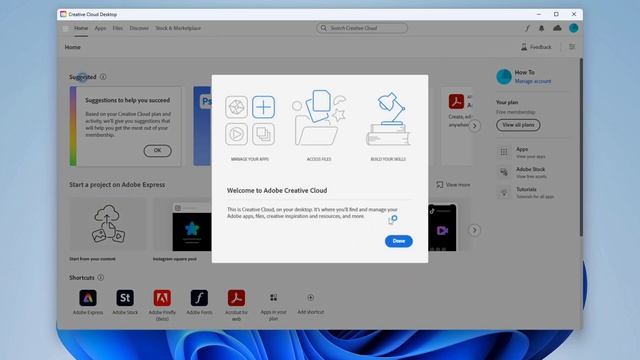
Task: Open the notifications bell
Action: tap(542, 28)
